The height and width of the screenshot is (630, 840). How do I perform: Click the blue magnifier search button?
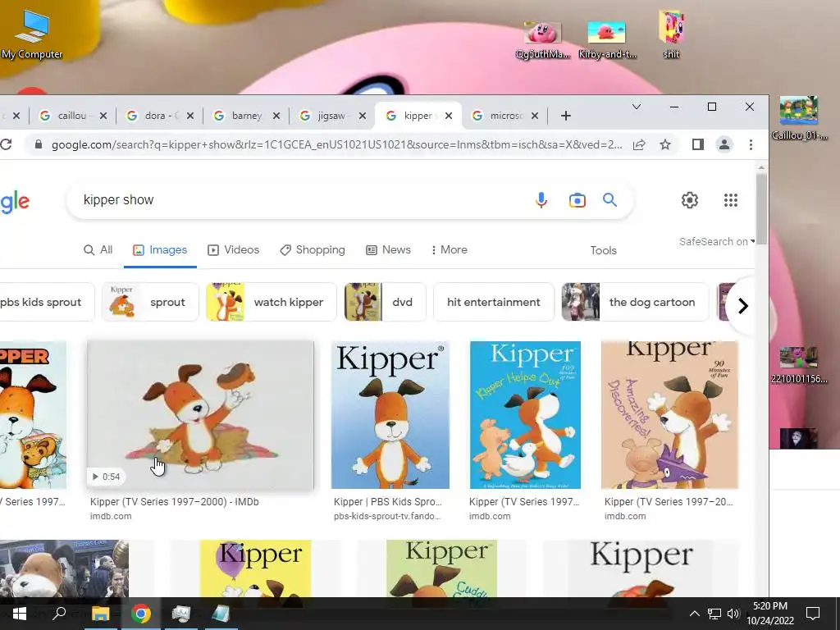[609, 200]
